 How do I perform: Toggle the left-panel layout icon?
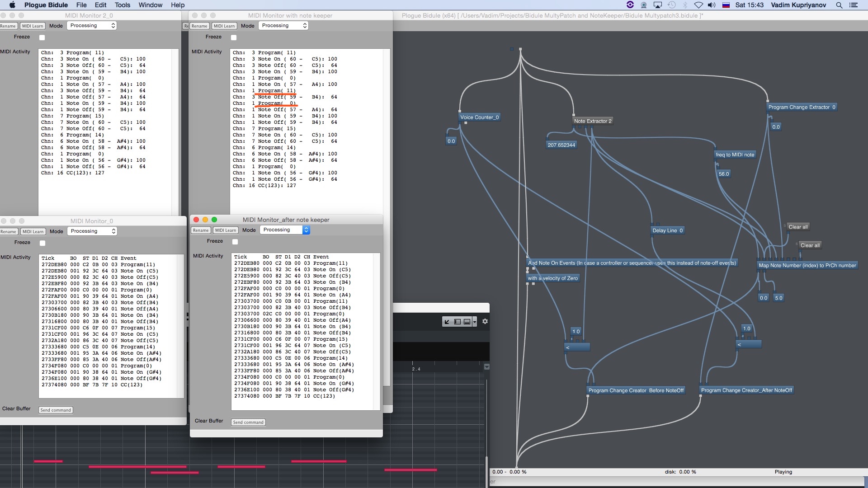pyautogui.click(x=457, y=322)
